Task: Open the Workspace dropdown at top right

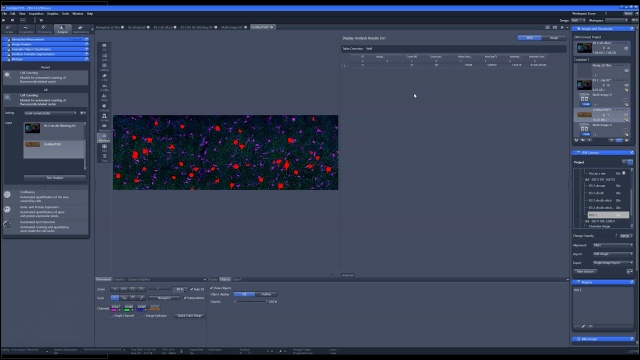Action: click(616, 20)
